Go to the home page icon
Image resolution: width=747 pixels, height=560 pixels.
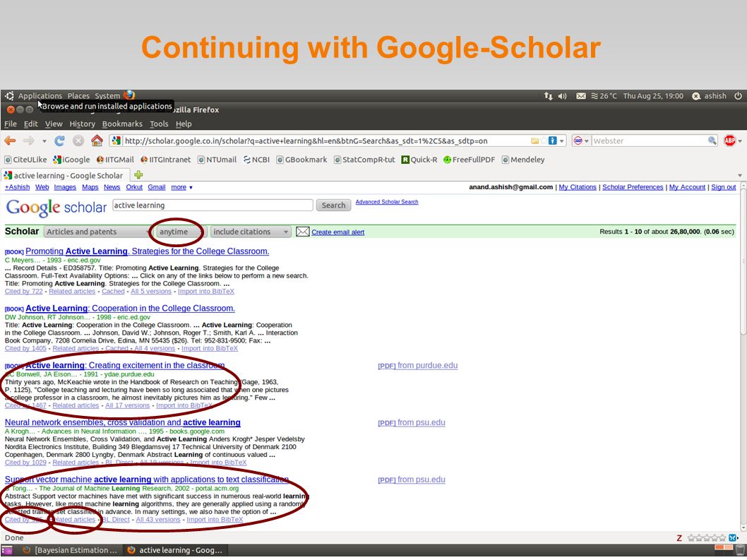coord(97,141)
